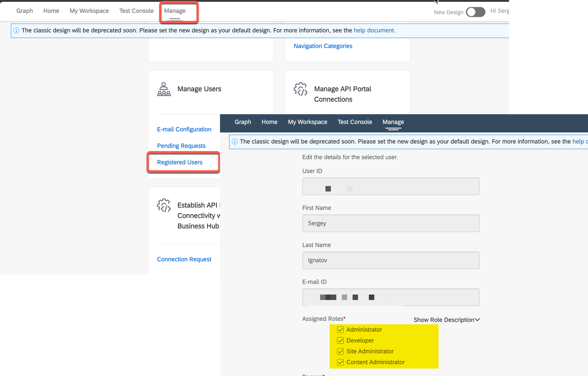This screenshot has width=588, height=376.
Task: Click the info icon on the deprecation banner
Action: (16, 31)
